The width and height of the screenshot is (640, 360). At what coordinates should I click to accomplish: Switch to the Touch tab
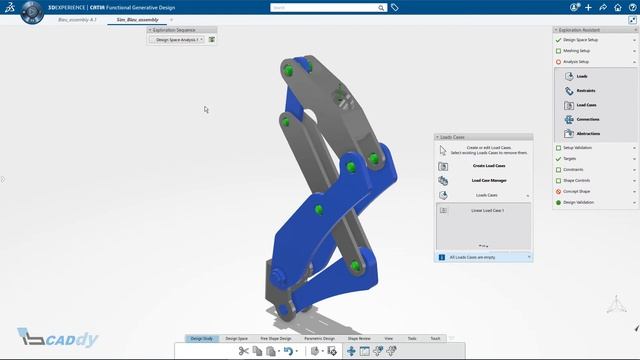pyautogui.click(x=435, y=338)
